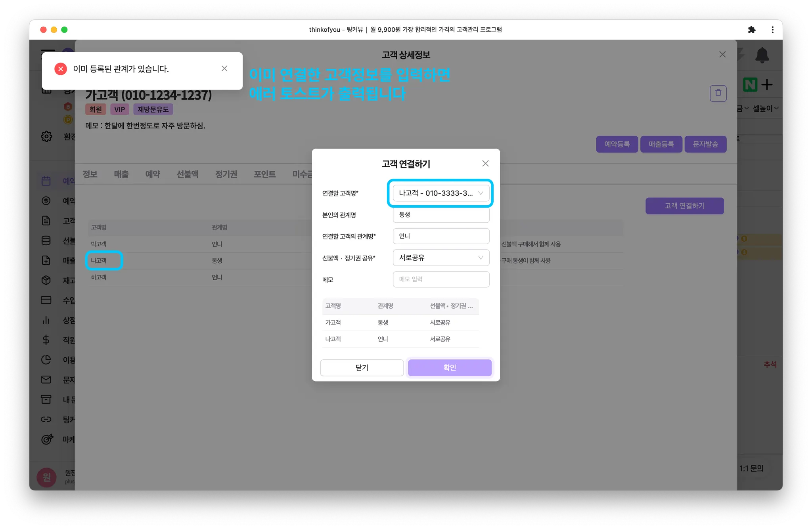The height and width of the screenshot is (529, 812).
Task: Close the 고객 연결하기 dialog
Action: pyautogui.click(x=485, y=163)
